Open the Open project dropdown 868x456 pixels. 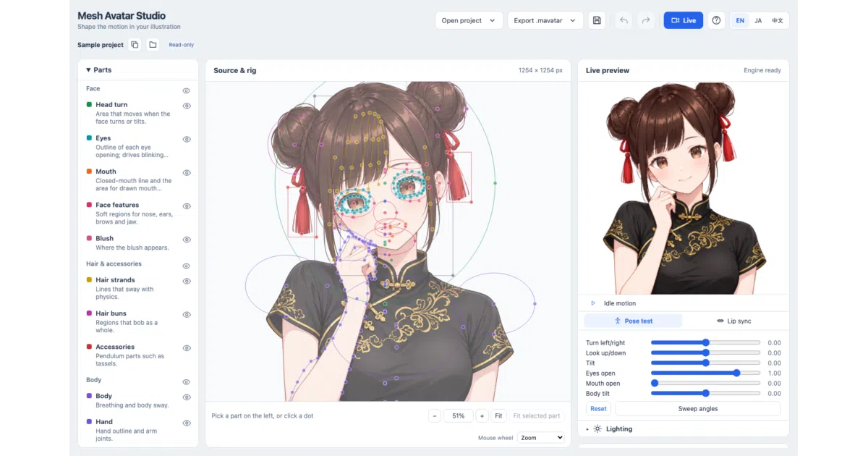click(x=469, y=20)
